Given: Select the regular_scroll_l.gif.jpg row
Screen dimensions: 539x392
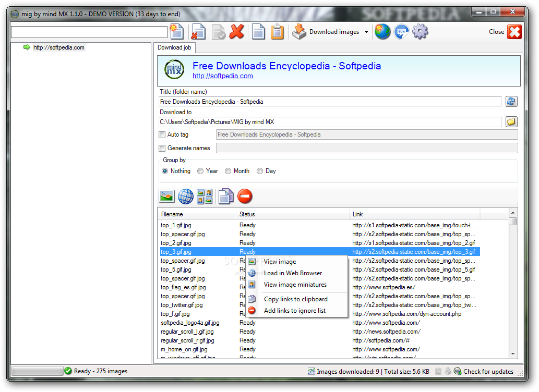Looking at the screenshot, I should pos(320,332).
